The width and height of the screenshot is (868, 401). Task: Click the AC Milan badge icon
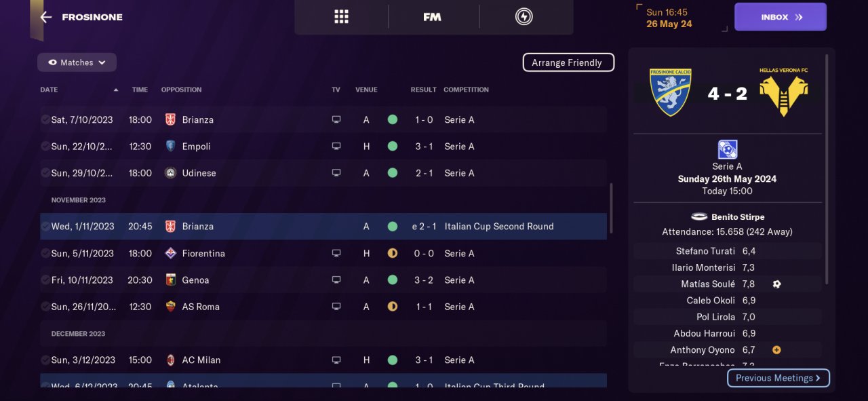170,360
